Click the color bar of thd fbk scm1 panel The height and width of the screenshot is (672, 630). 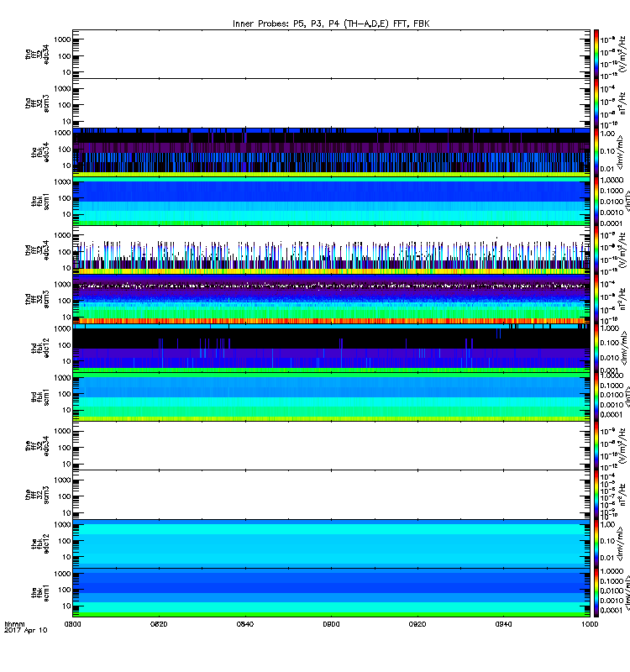[x=596, y=396]
